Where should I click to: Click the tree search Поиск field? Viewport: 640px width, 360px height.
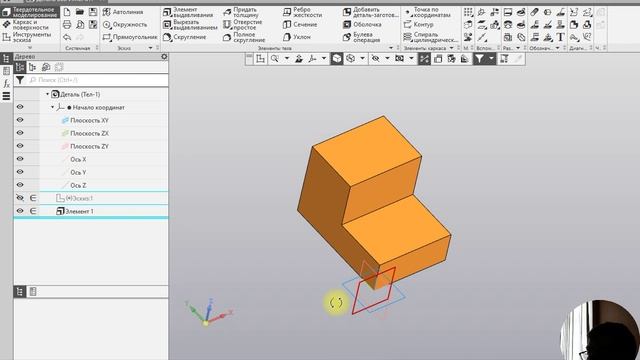pyautogui.click(x=97, y=80)
